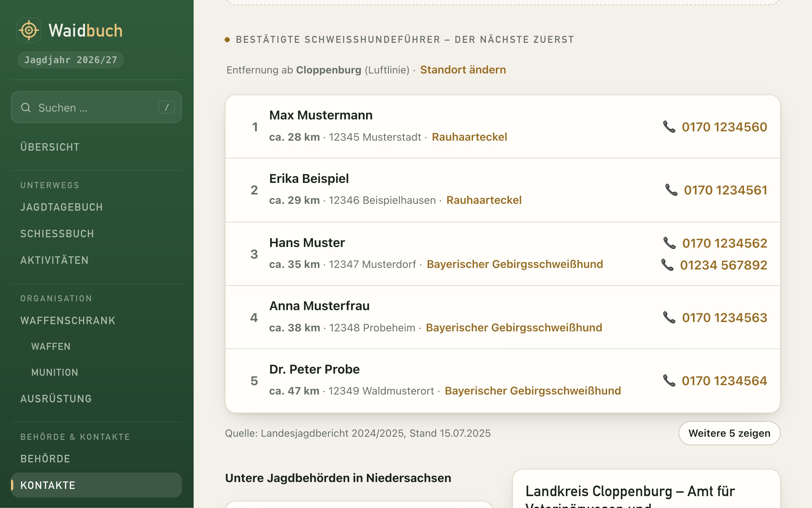
Task: Click the name Dr. Peter Probe
Action: coord(314,369)
